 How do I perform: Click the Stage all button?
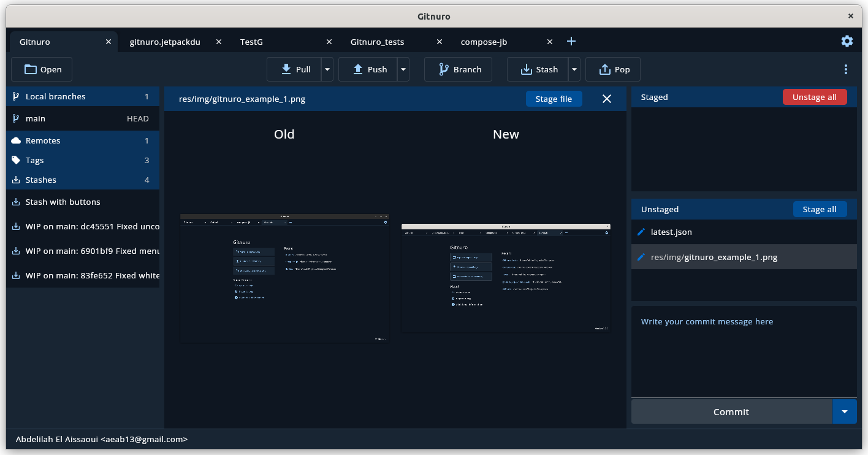click(820, 209)
